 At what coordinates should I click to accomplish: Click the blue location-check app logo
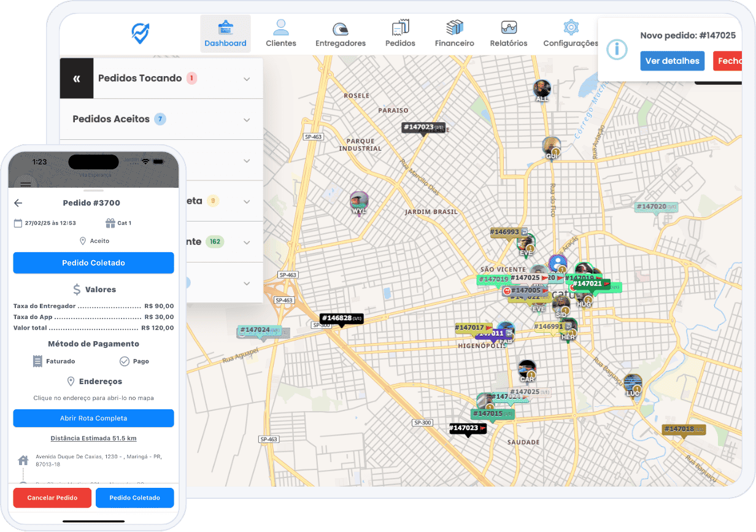pyautogui.click(x=140, y=34)
